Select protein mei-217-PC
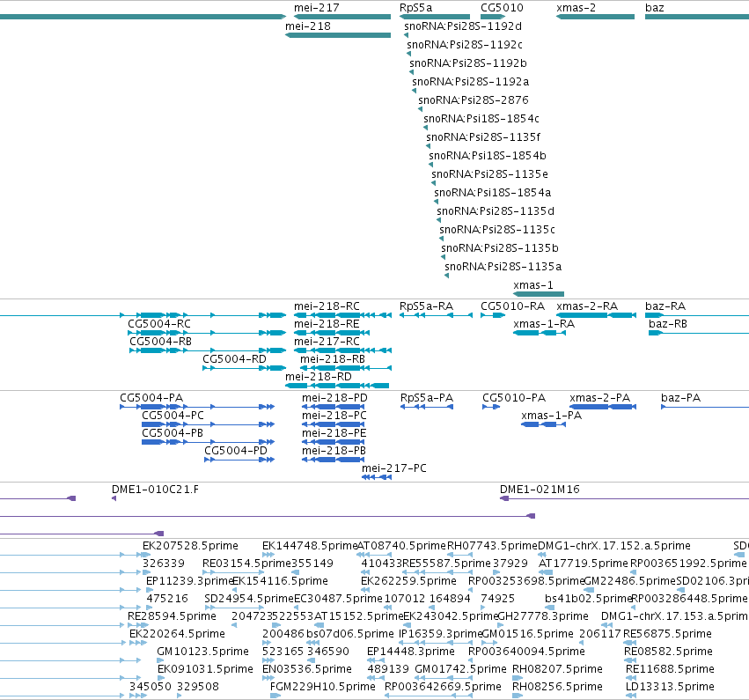 point(394,468)
